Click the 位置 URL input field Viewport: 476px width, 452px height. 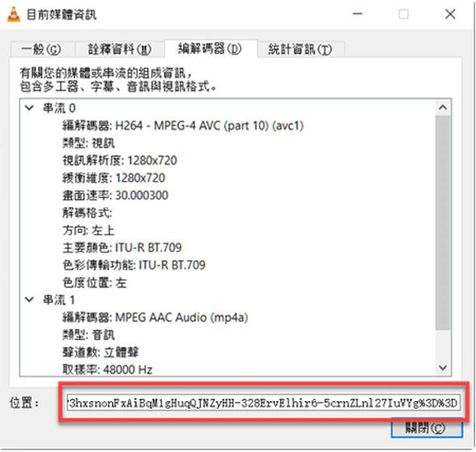coord(264,403)
